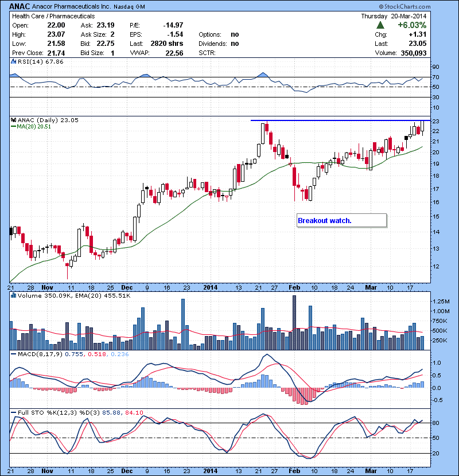Click the ANAC (Daily) 23.05 chart label
Screen dimensions: 459x476
pos(48,120)
